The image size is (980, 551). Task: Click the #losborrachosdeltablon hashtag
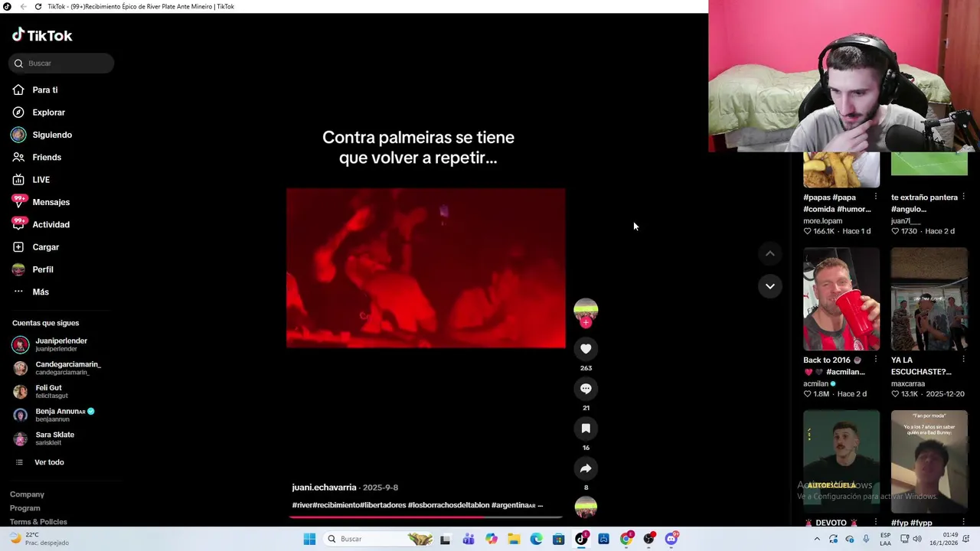click(x=449, y=505)
